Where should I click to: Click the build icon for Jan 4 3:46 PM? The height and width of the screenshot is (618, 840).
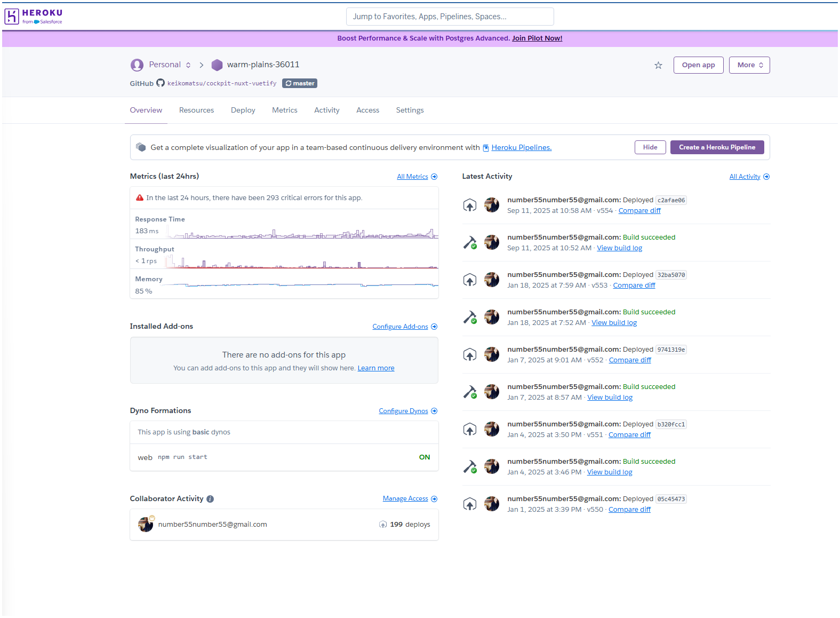pyautogui.click(x=469, y=467)
